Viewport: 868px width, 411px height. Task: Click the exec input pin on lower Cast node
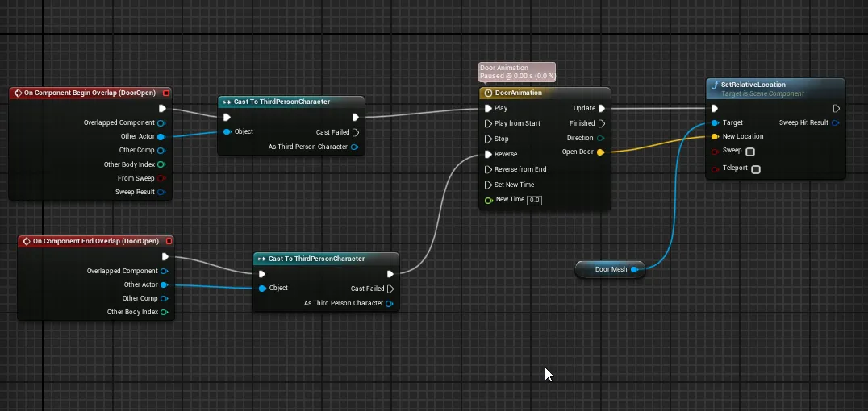262,274
